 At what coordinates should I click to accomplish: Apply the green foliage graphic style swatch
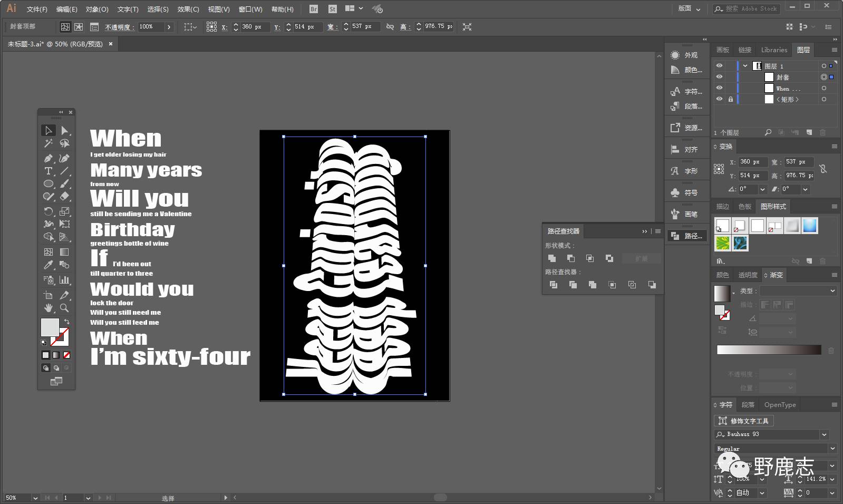point(722,243)
